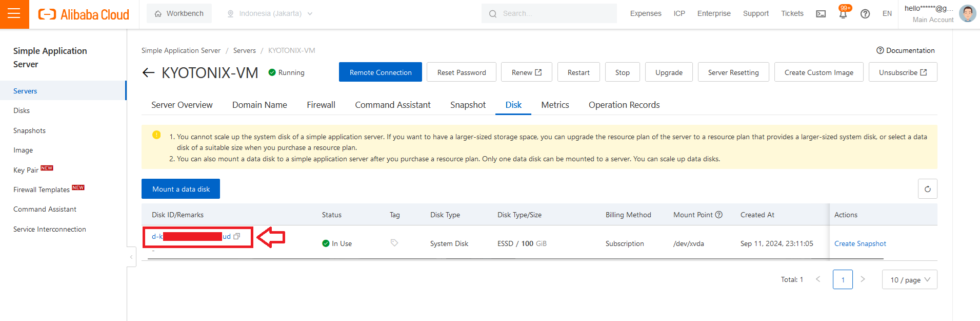Click the Alibaba Cloud logo
Viewport: 980px width, 321px height.
(84, 14)
